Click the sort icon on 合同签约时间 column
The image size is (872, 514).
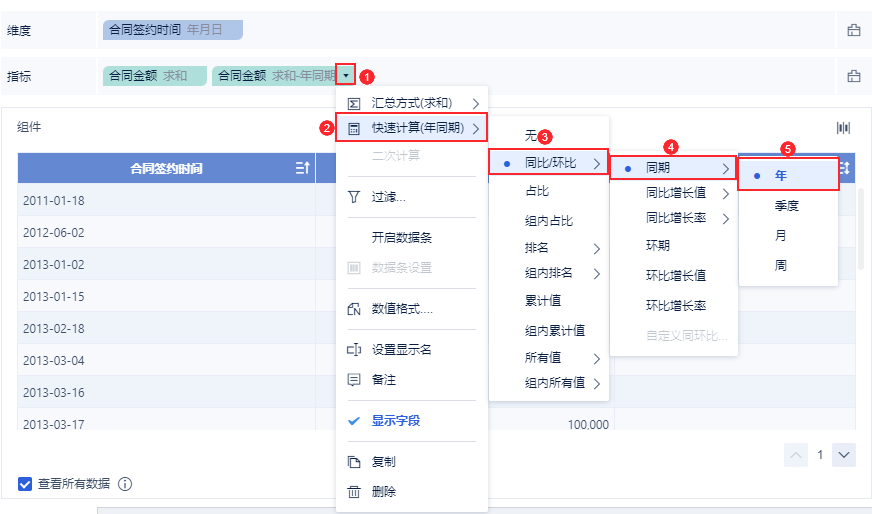(x=302, y=168)
